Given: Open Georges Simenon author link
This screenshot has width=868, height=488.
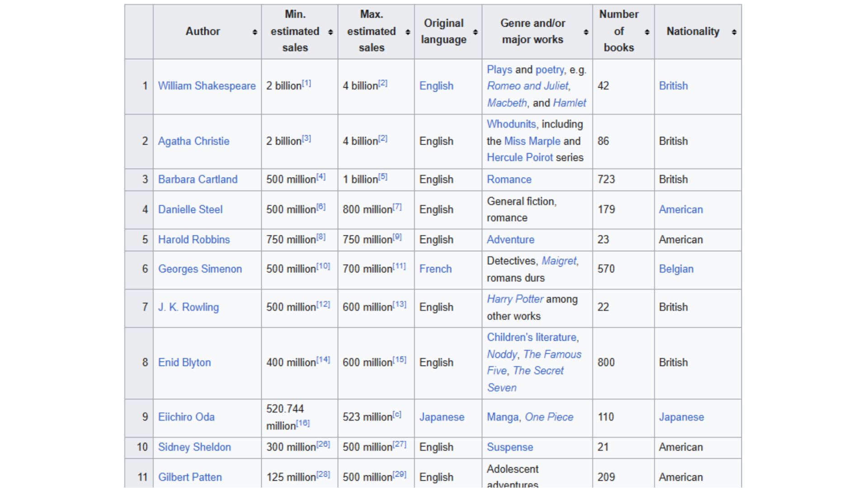Looking at the screenshot, I should point(200,269).
